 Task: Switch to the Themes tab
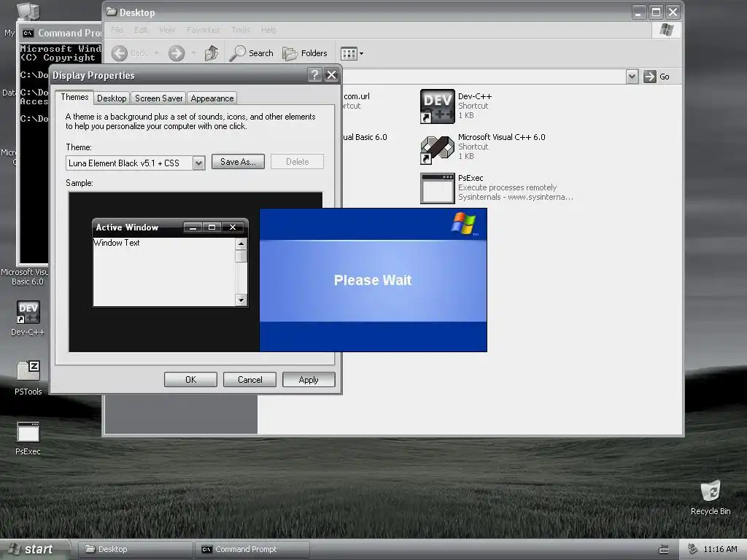click(x=74, y=97)
